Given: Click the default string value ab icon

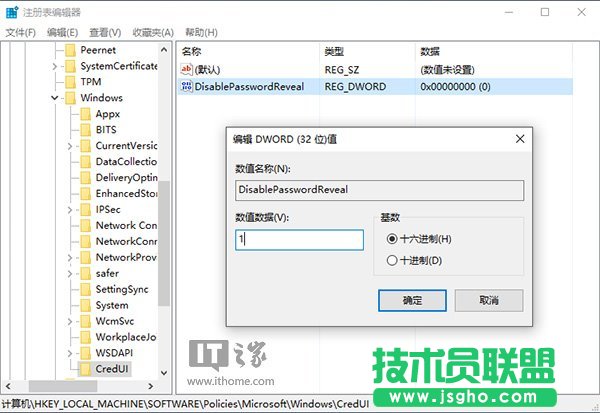Looking at the screenshot, I should (x=186, y=69).
